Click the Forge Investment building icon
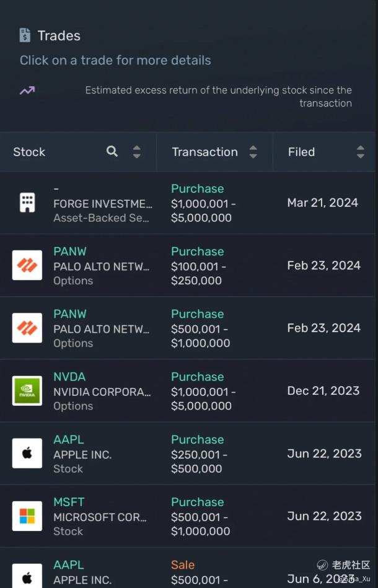This screenshot has width=378, height=588. (x=27, y=203)
